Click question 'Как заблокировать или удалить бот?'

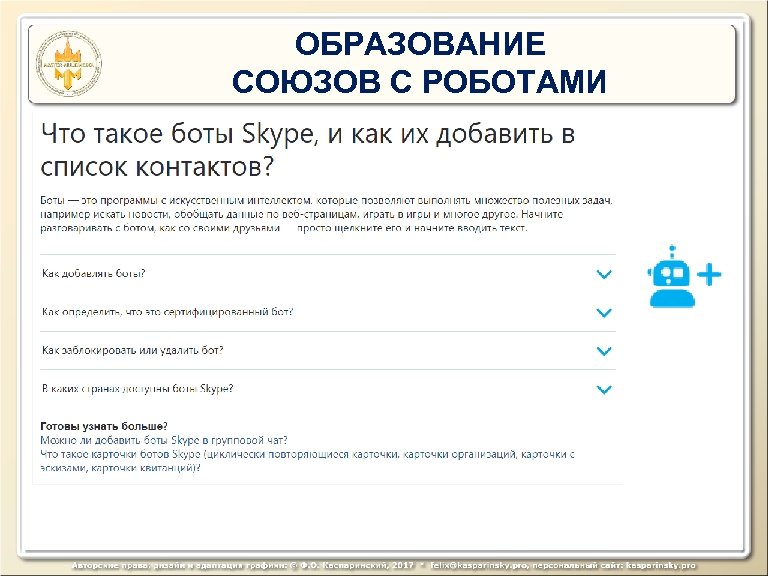pyautogui.click(x=132, y=350)
